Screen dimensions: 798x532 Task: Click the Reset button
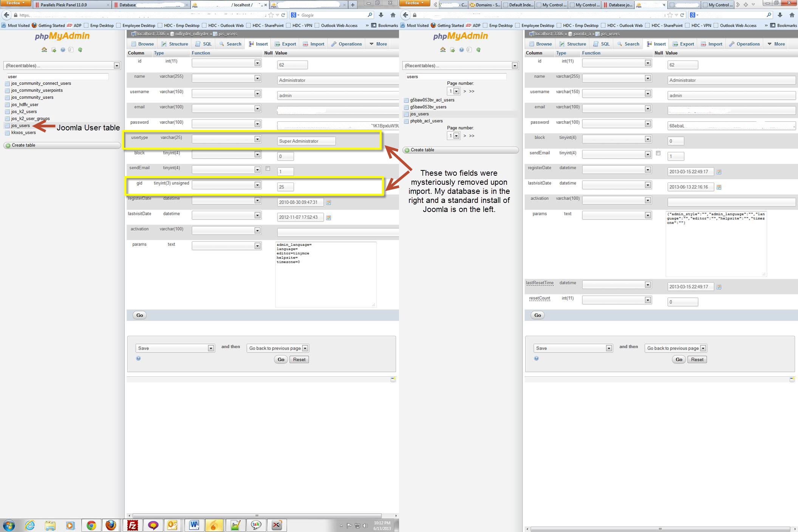pyautogui.click(x=299, y=359)
